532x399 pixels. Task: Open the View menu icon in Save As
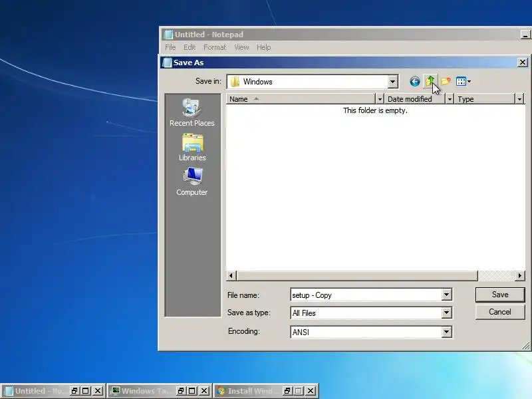point(461,81)
